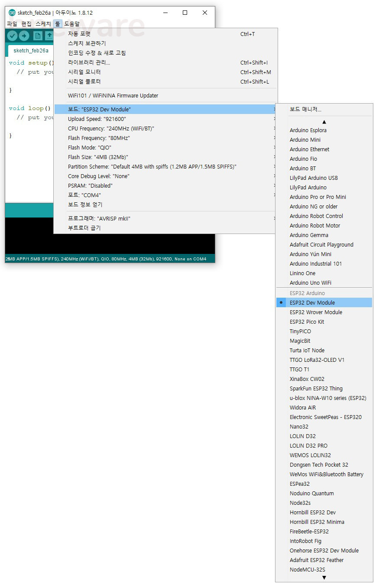The width and height of the screenshot is (379, 588).
Task: Open 라이브러리 관리...
Action: click(x=165, y=62)
